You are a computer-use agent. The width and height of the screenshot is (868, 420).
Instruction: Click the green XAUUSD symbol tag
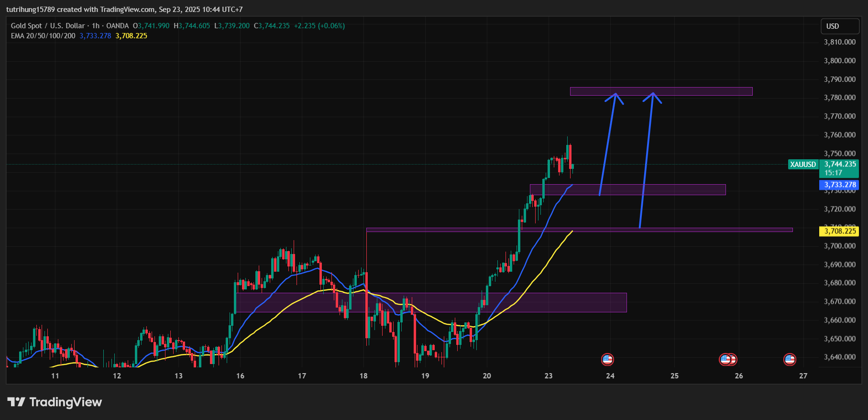click(x=803, y=165)
